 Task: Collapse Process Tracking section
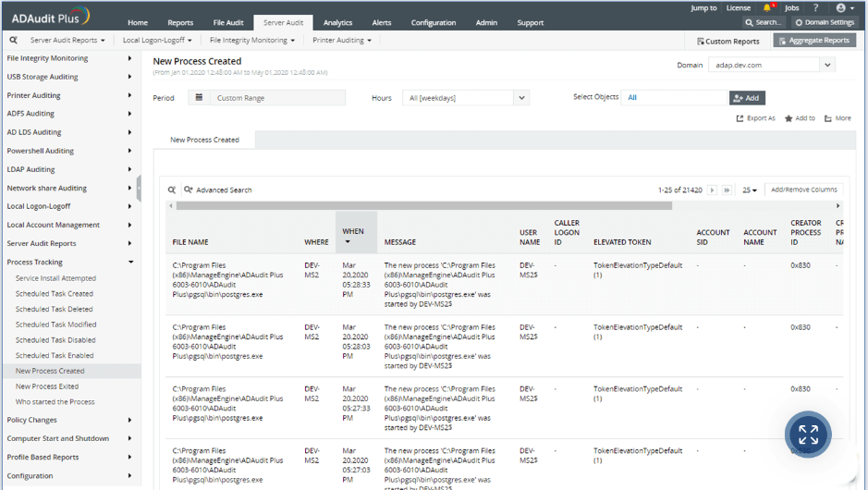tap(69, 262)
